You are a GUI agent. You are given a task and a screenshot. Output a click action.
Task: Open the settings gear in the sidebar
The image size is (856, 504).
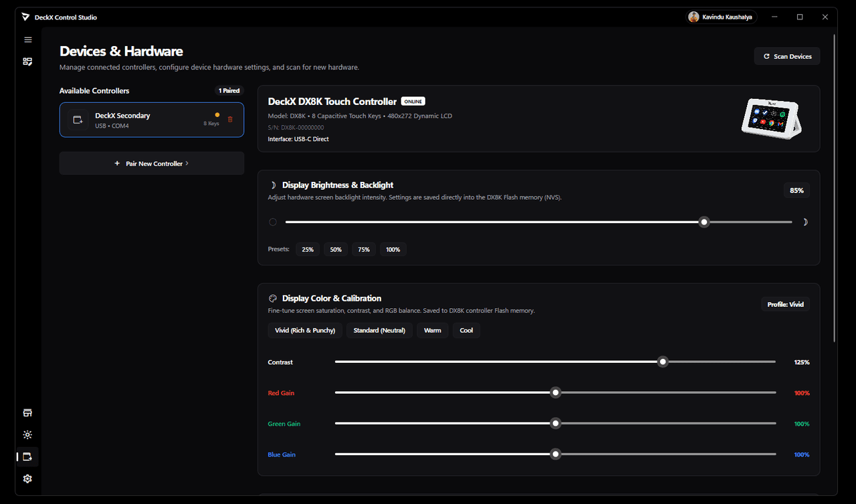point(27,479)
